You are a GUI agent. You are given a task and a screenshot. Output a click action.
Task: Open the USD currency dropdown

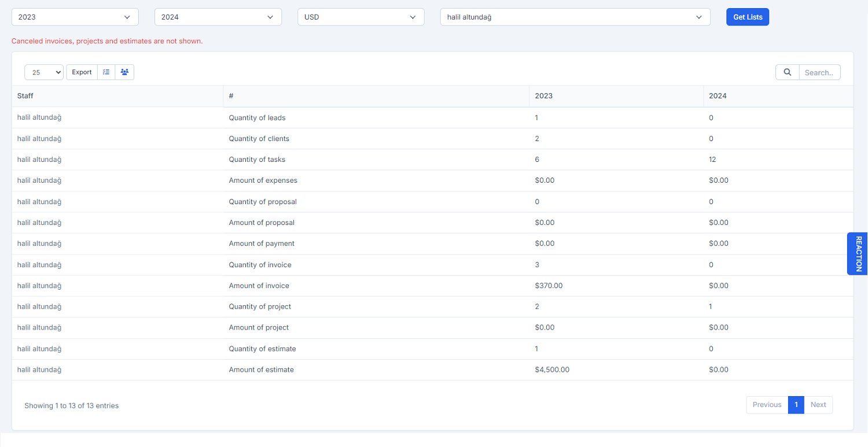pos(361,17)
